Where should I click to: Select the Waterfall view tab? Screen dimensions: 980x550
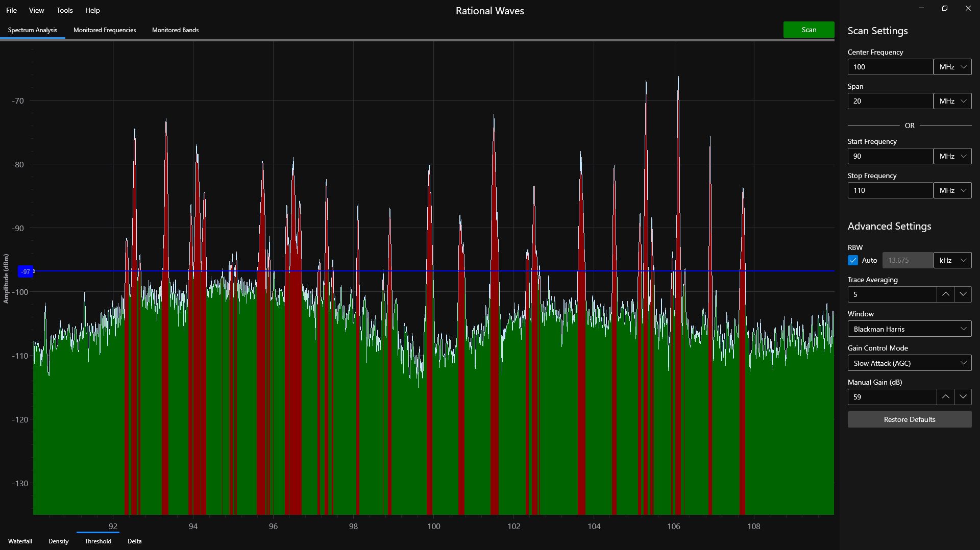20,541
